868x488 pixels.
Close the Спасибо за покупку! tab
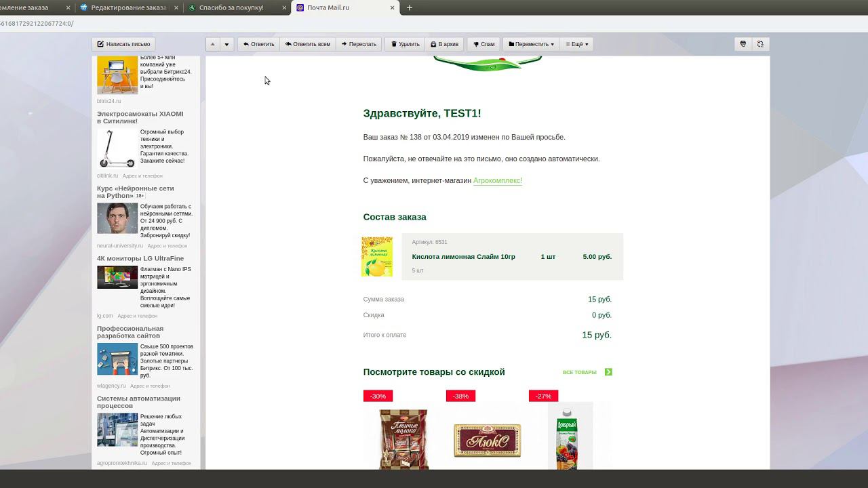pos(283,7)
